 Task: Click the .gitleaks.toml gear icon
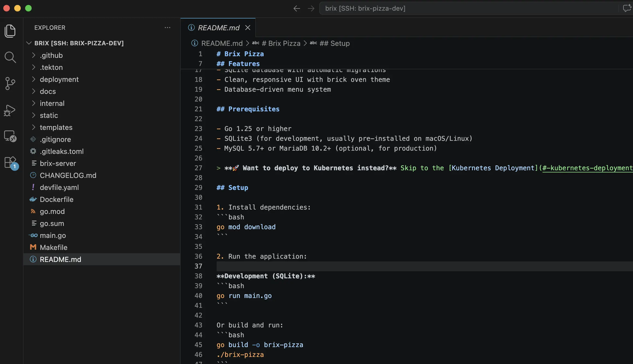pyautogui.click(x=33, y=151)
